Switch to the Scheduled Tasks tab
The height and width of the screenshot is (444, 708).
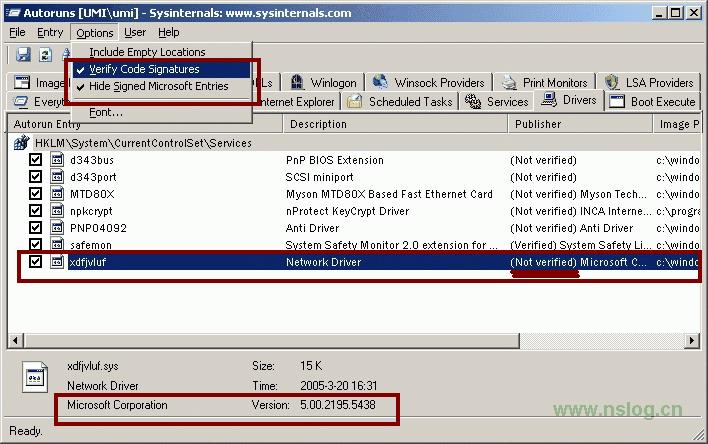(x=400, y=102)
